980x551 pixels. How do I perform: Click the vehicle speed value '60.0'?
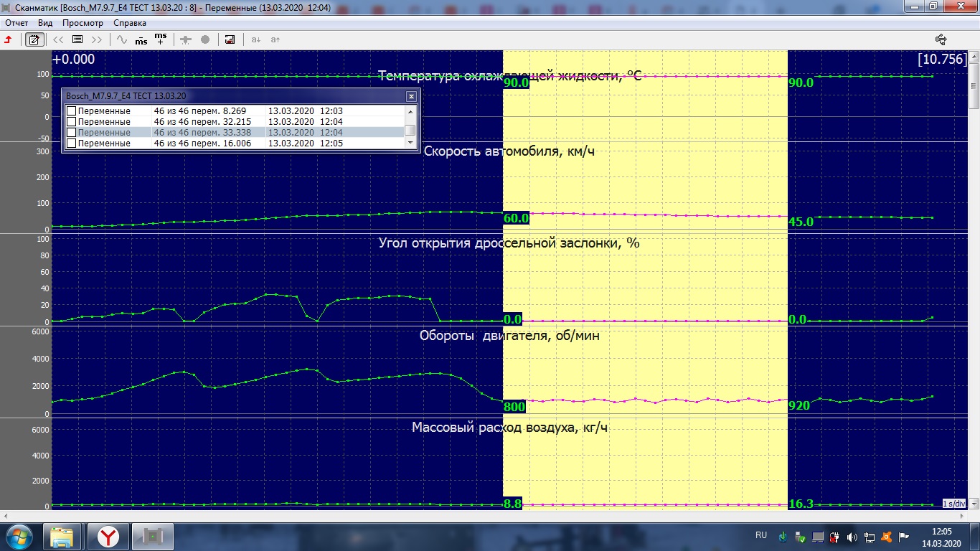516,218
